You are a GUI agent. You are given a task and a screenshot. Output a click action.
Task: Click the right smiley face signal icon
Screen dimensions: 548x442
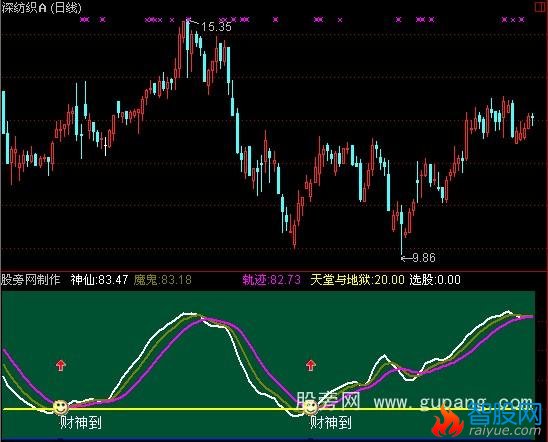point(310,407)
